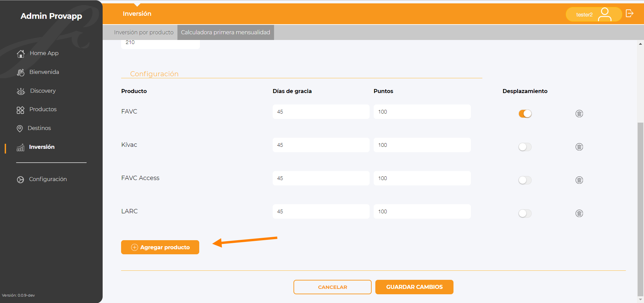This screenshot has height=303, width=644.
Task: Click the CANCELAR button
Action: (x=332, y=287)
